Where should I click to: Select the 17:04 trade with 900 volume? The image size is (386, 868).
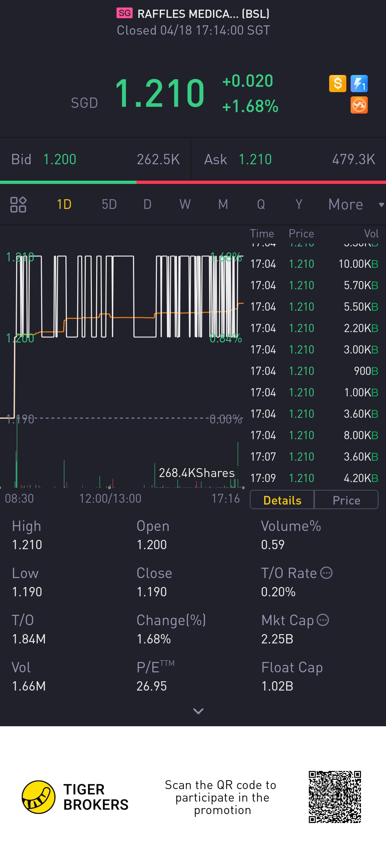point(314,371)
